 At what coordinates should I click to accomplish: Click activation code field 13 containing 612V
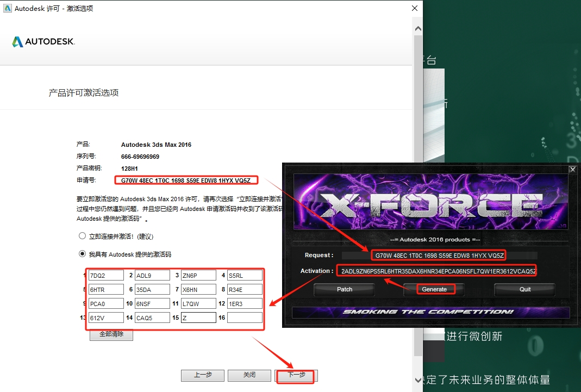[106, 318]
